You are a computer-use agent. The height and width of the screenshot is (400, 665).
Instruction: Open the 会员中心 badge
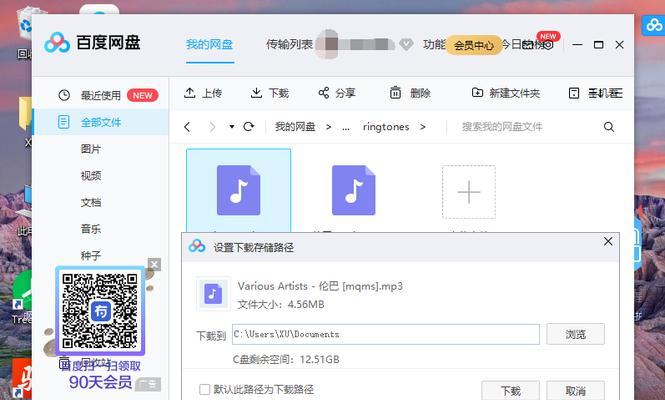pyautogui.click(x=473, y=45)
